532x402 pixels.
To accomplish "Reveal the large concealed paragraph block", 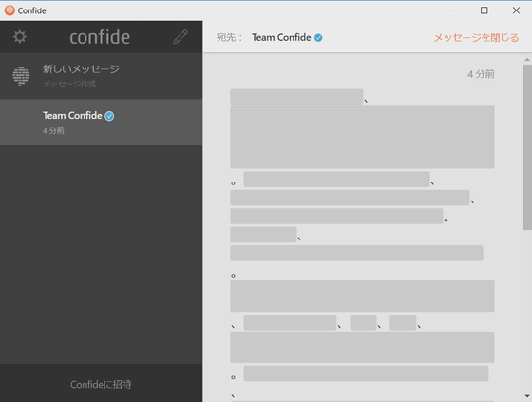I will pos(362,137).
